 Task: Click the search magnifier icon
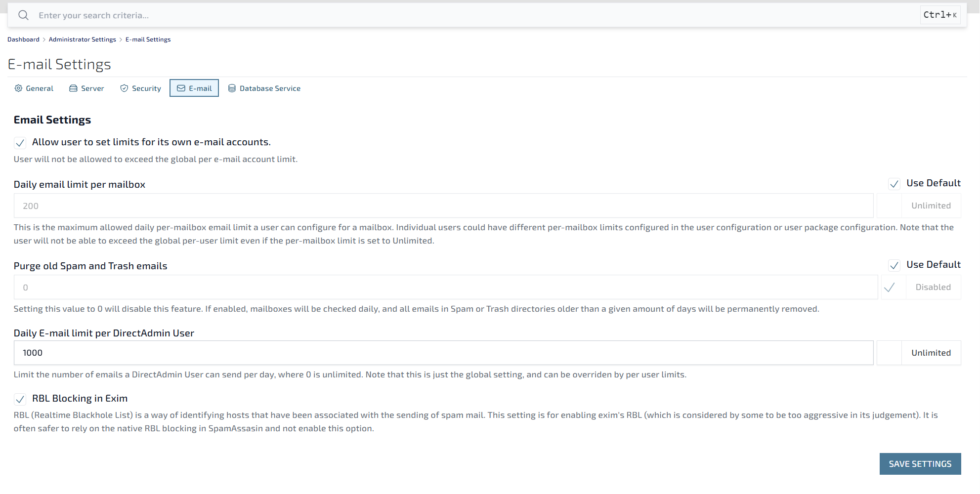pyautogui.click(x=23, y=15)
